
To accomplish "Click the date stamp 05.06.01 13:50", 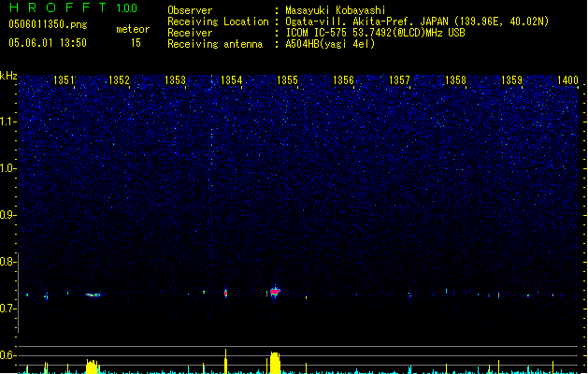I will [x=48, y=43].
